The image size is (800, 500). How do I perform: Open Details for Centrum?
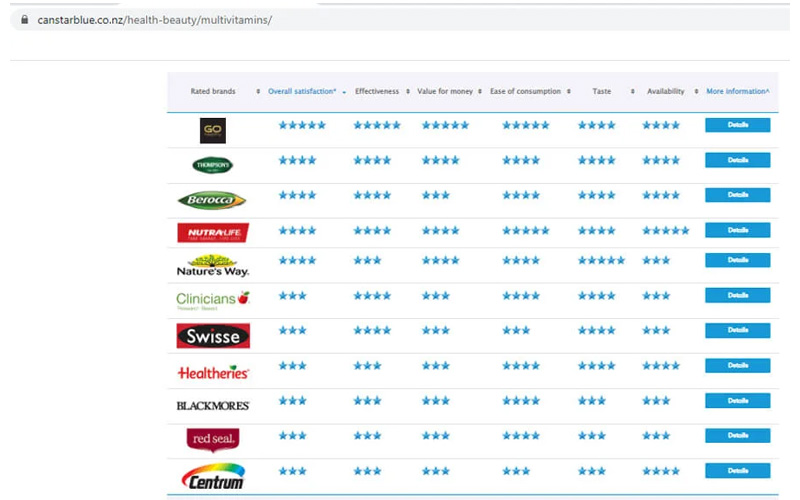click(738, 471)
